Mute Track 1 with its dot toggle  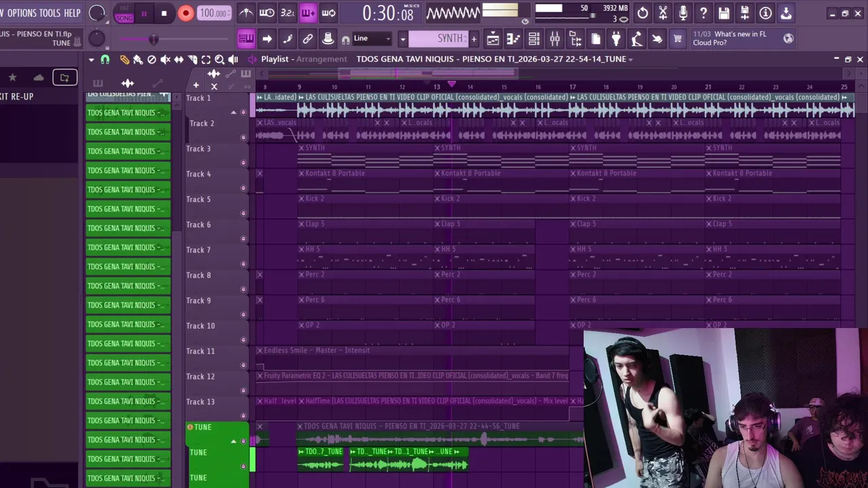click(x=243, y=113)
